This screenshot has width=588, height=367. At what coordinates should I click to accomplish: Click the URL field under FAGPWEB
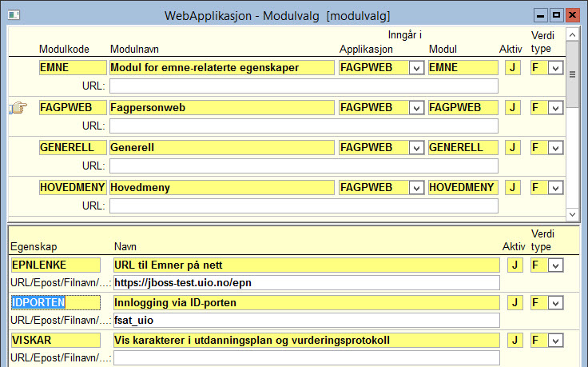304,126
